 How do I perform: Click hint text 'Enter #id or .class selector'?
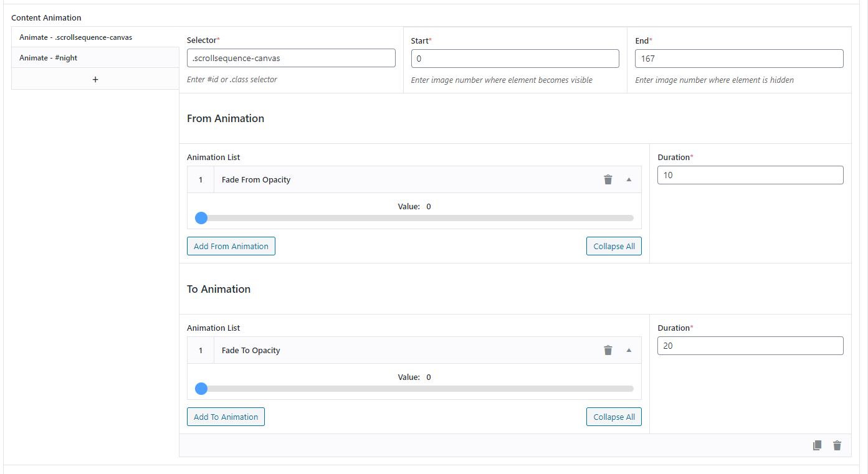pyautogui.click(x=232, y=80)
